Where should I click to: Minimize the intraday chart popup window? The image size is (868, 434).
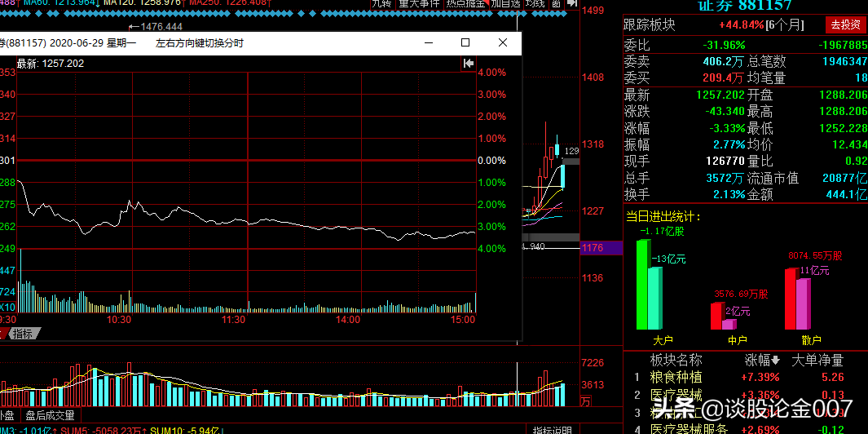(x=429, y=42)
